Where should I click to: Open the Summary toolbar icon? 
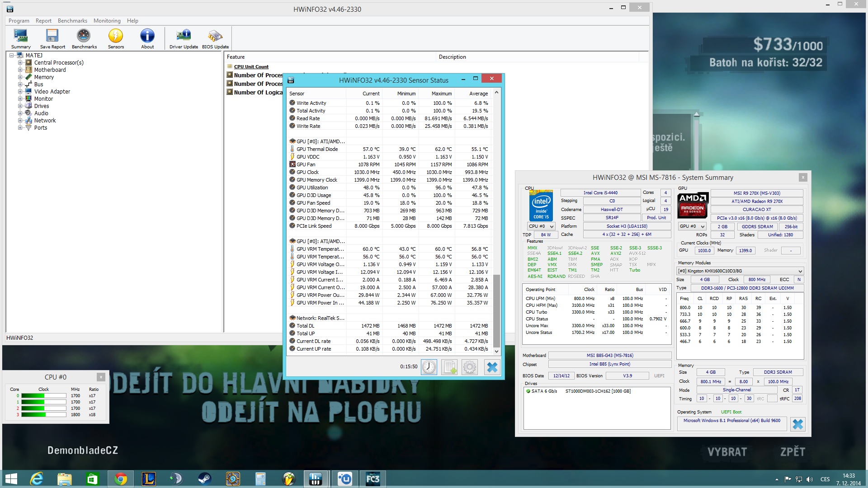point(21,38)
